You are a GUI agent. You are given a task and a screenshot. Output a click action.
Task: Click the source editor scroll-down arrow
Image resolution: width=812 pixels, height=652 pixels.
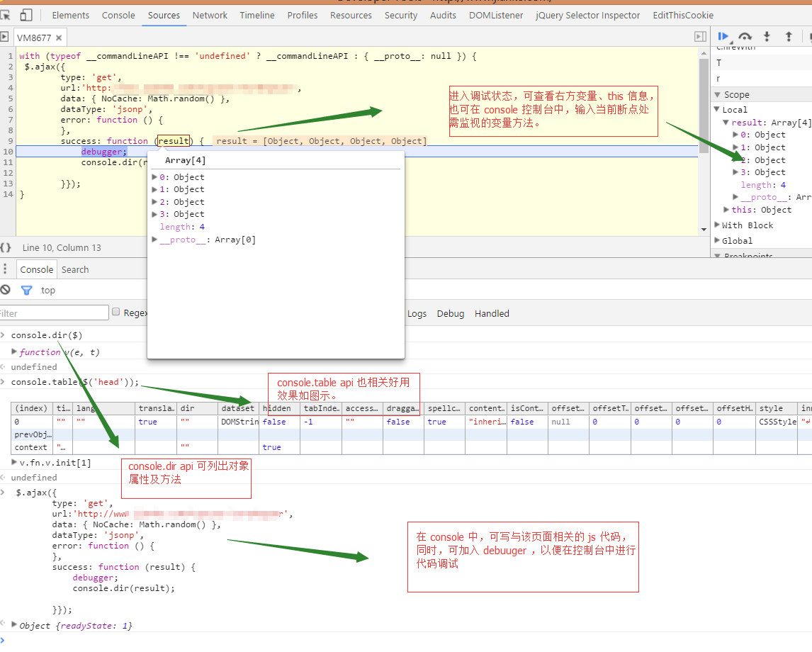click(x=704, y=229)
